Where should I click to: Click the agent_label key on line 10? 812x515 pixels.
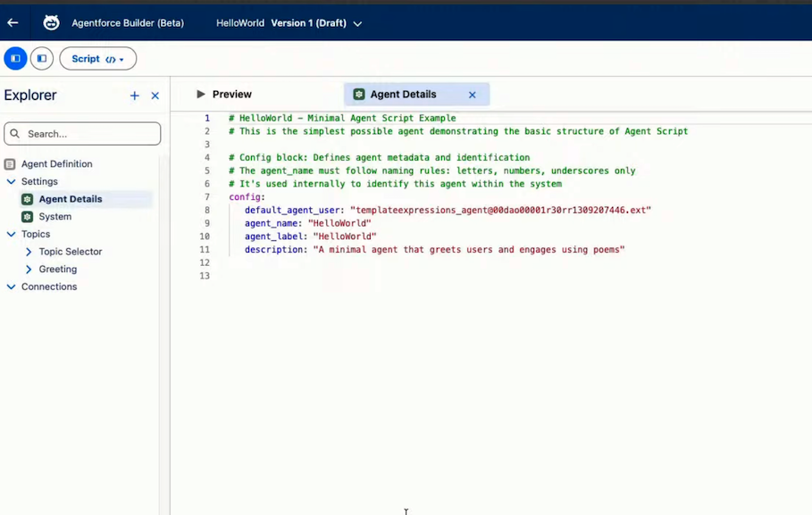coord(274,237)
